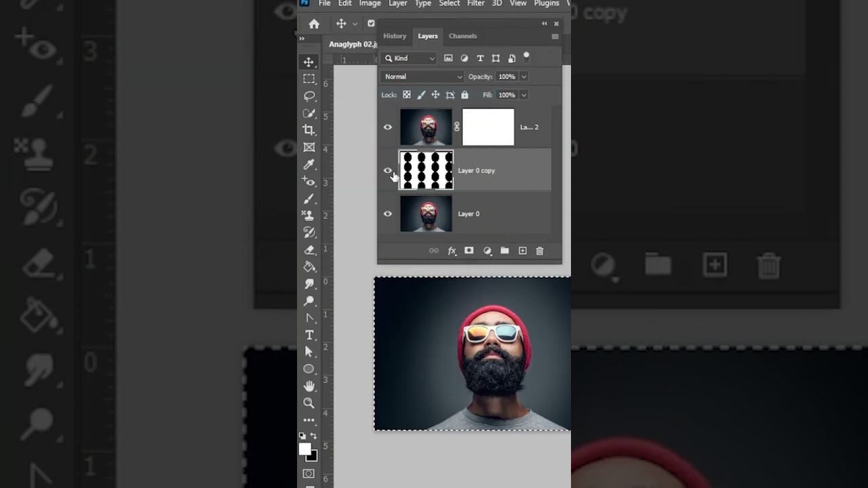Image resolution: width=868 pixels, height=488 pixels.
Task: Toggle filter for smart objects
Action: pyautogui.click(x=511, y=58)
